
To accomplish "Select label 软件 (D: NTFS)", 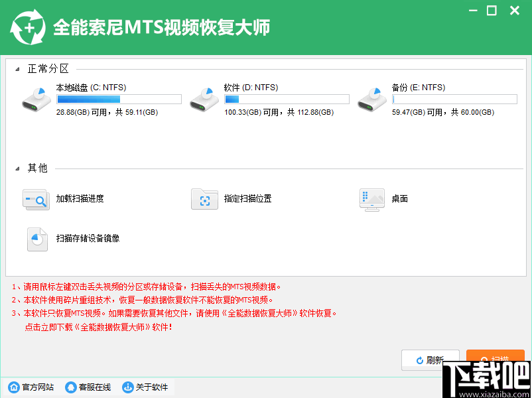I will click(251, 88).
